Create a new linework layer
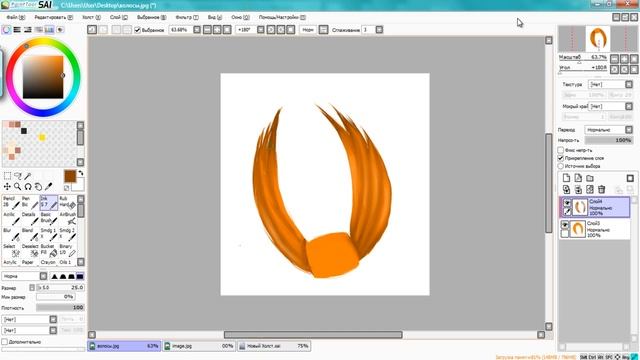Screen dimensions: 640x360 coord(578,178)
